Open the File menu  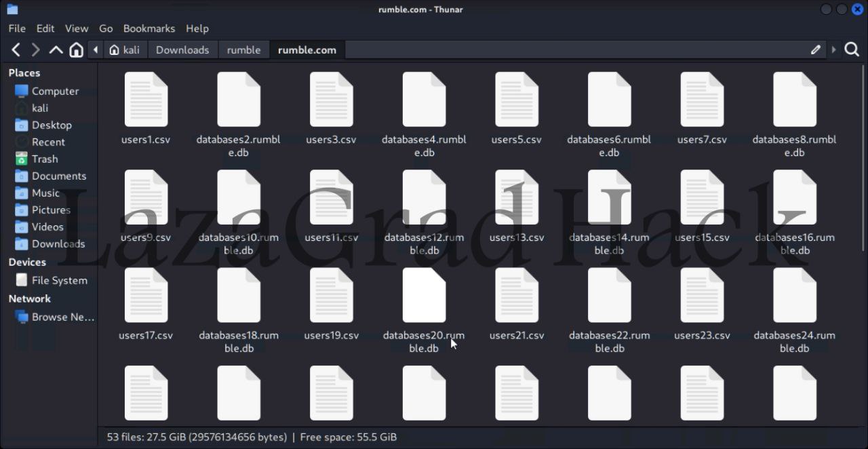point(17,28)
